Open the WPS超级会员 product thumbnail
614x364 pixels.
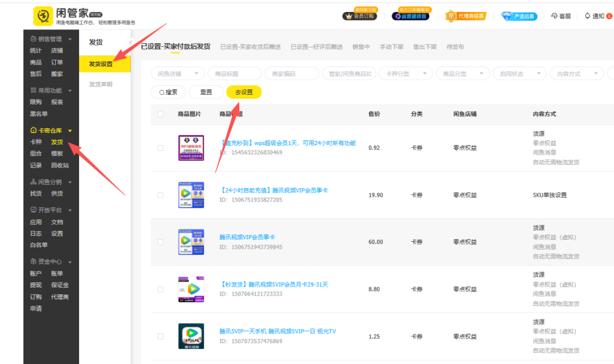(191, 148)
